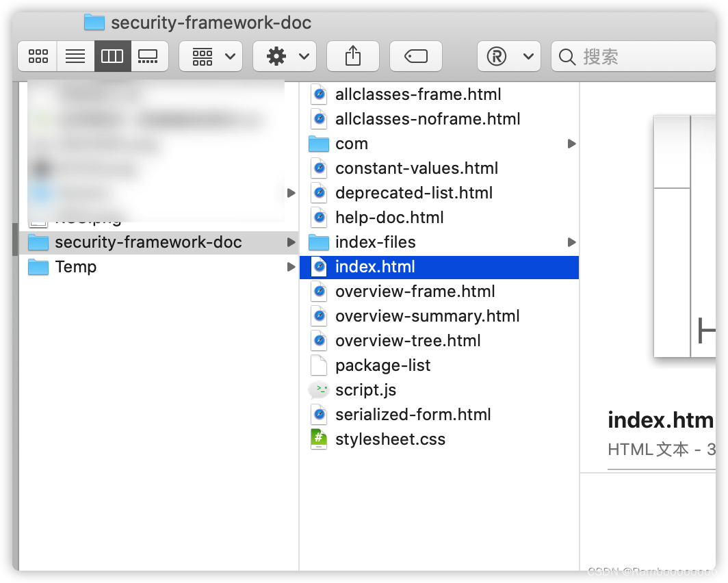
Task: Click the script.js file icon
Action: [319, 390]
